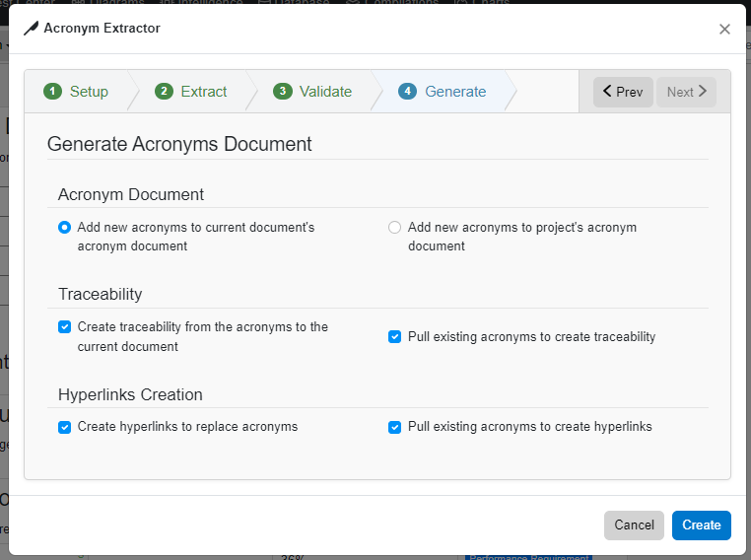
Task: Select add acronyms to project's acronym document
Action: click(394, 227)
